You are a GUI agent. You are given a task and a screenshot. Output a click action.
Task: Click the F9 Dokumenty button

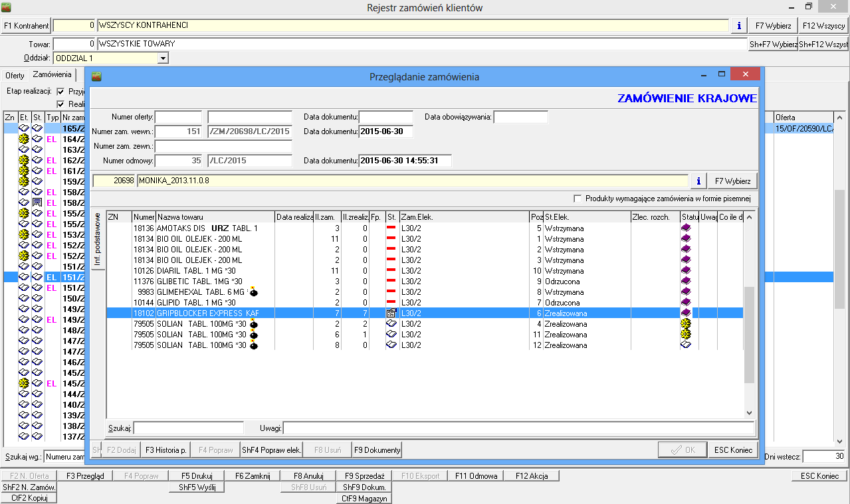click(x=377, y=450)
